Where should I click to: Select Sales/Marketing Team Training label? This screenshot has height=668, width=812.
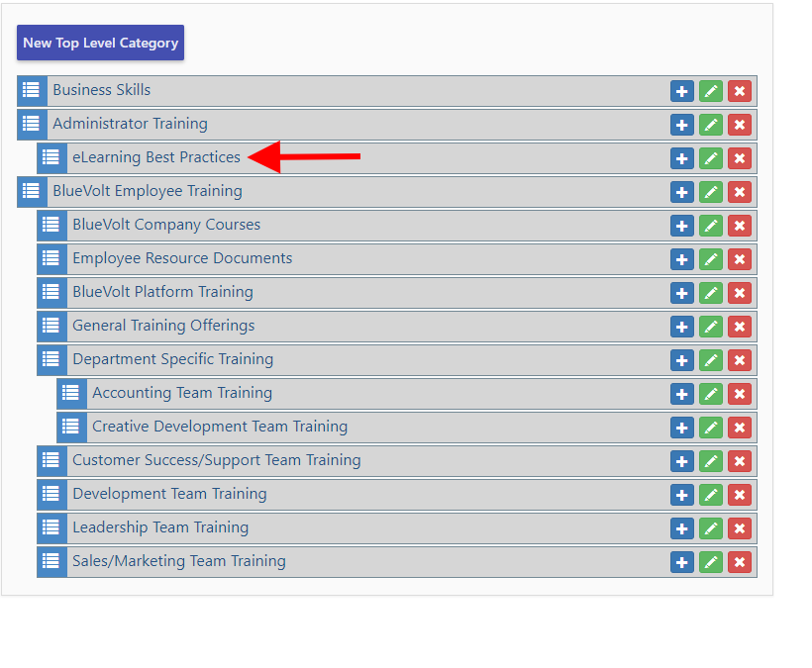click(179, 561)
